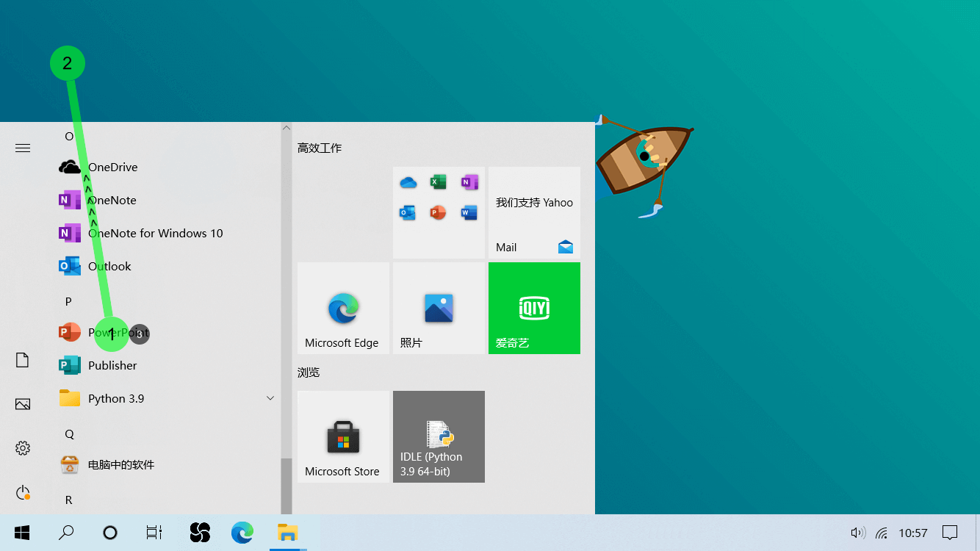The image size is (980, 551).
Task: Jump to letter O section header
Action: (69, 136)
